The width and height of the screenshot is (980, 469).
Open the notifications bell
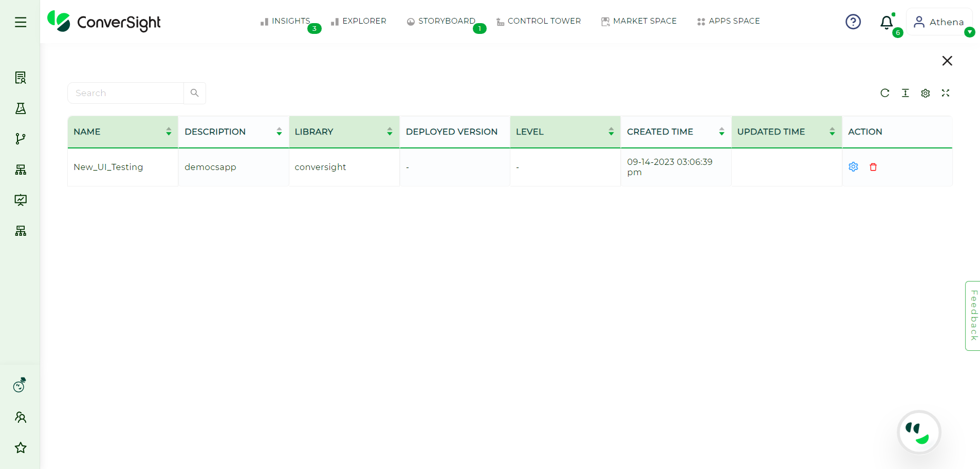[x=886, y=22]
